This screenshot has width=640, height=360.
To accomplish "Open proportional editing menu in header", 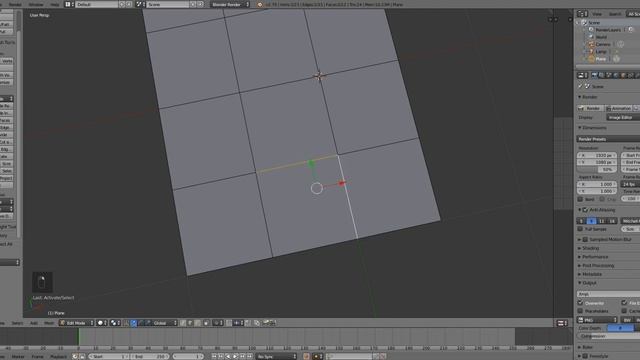I will point(218,323).
